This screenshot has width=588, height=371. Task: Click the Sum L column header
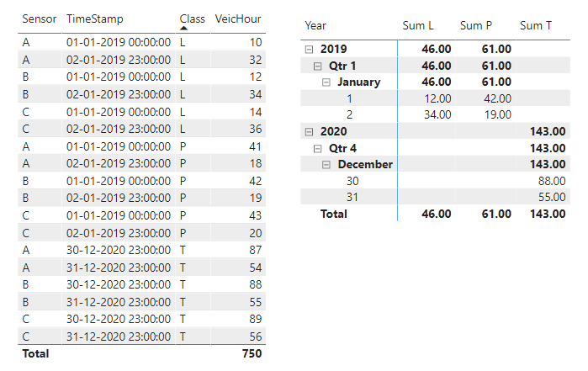418,25
